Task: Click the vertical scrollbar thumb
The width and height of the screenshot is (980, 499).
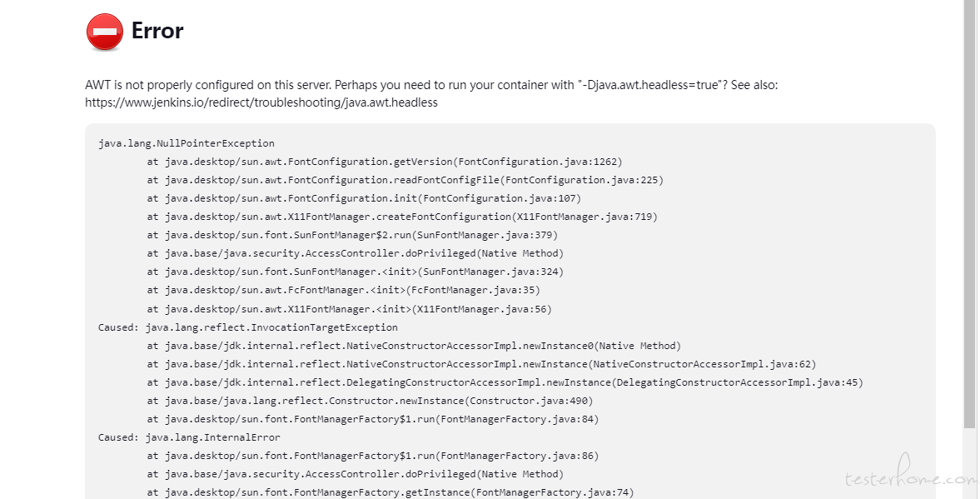Action: [969, 214]
